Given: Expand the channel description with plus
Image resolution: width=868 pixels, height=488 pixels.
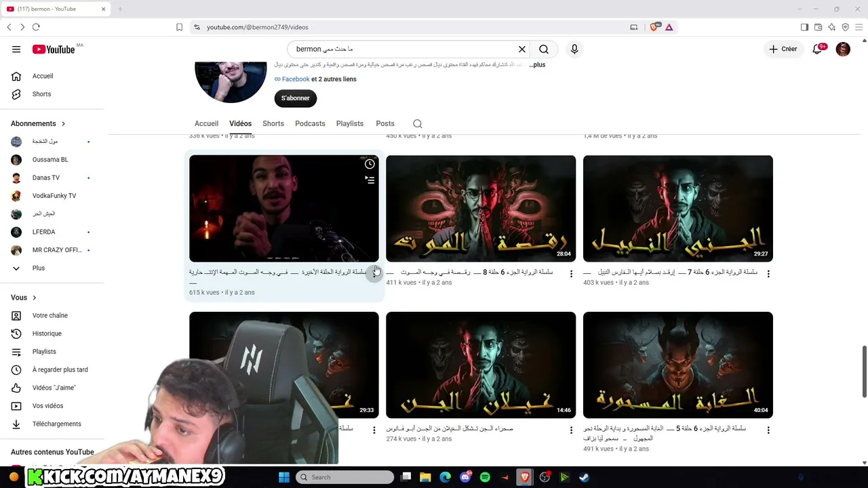Looking at the screenshot, I should [537, 65].
